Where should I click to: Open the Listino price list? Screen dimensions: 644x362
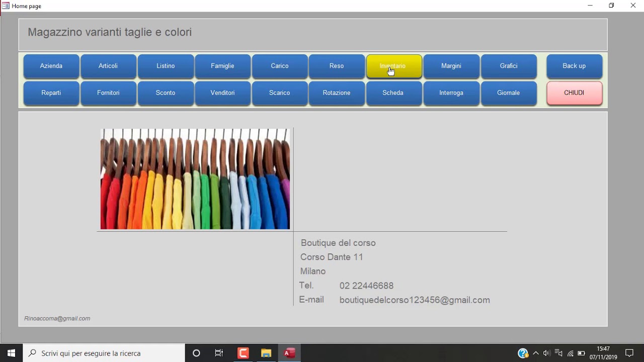pyautogui.click(x=166, y=66)
